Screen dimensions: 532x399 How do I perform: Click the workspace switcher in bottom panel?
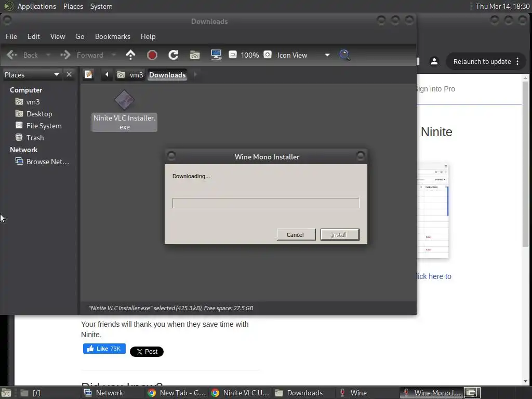[472, 393]
